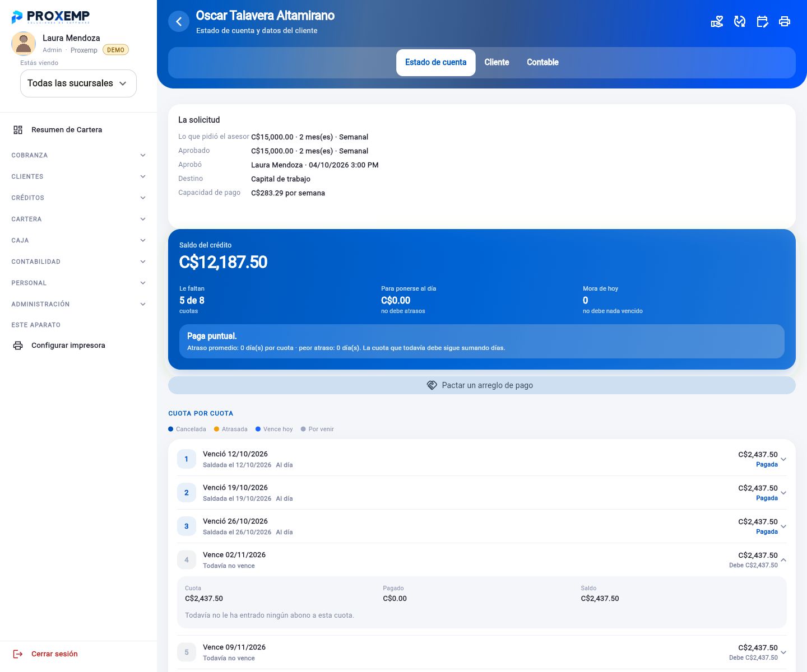Click the Cancelada legend dot
The width and height of the screenshot is (807, 672).
(171, 429)
